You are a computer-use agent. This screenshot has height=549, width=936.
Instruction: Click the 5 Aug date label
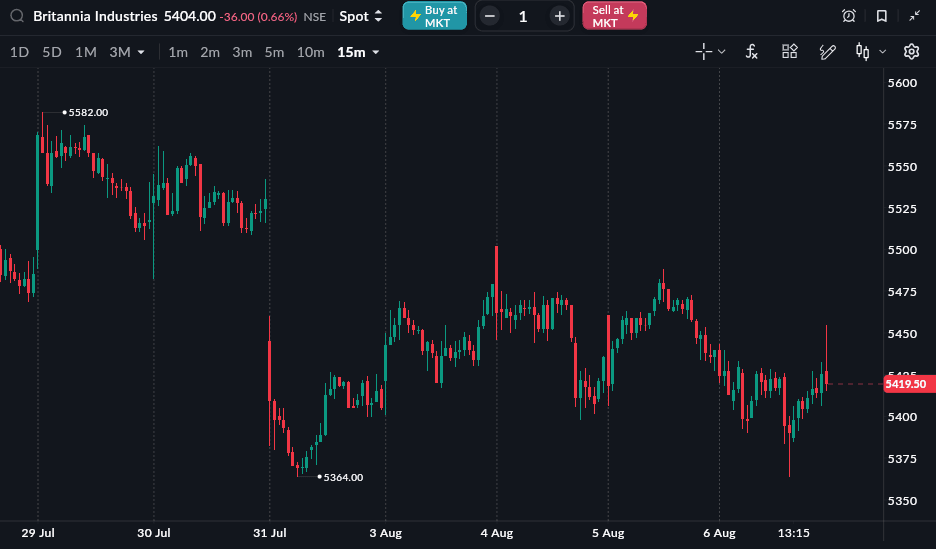coord(608,533)
